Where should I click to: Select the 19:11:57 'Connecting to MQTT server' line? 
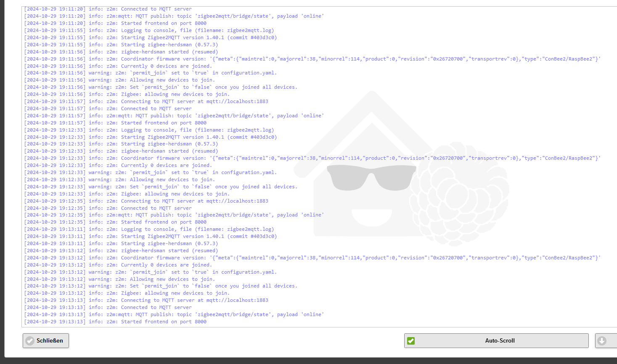click(146, 101)
